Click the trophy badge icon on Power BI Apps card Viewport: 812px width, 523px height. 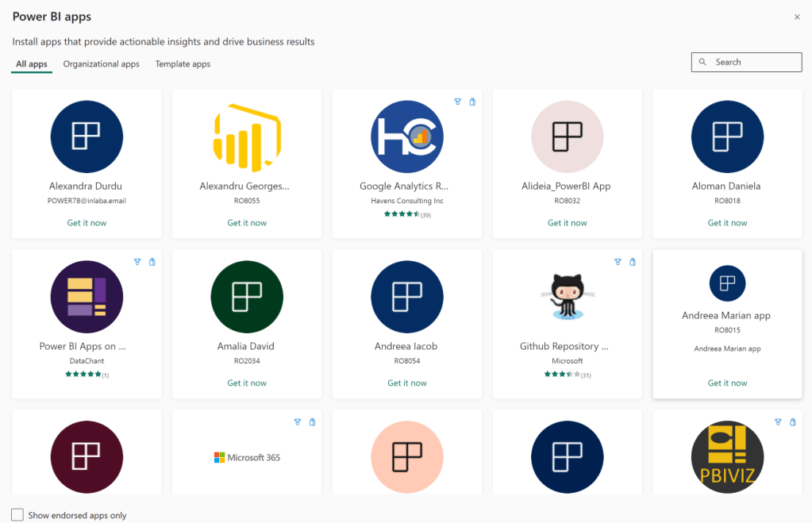137,262
